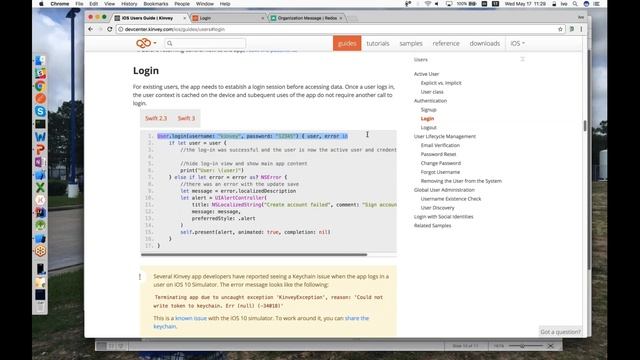Viewport: 640px width, 360px height.
Task: Open the Apple menu
Action: click(x=41, y=4)
